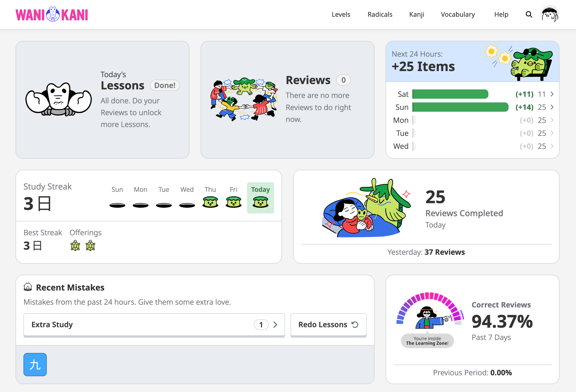
Task: Click the Lessons Done! badge
Action: [x=165, y=85]
